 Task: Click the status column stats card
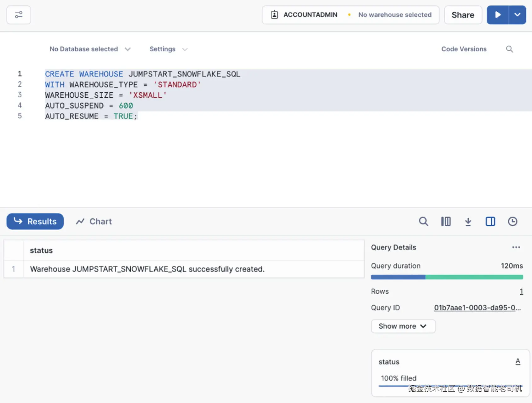[450, 373]
